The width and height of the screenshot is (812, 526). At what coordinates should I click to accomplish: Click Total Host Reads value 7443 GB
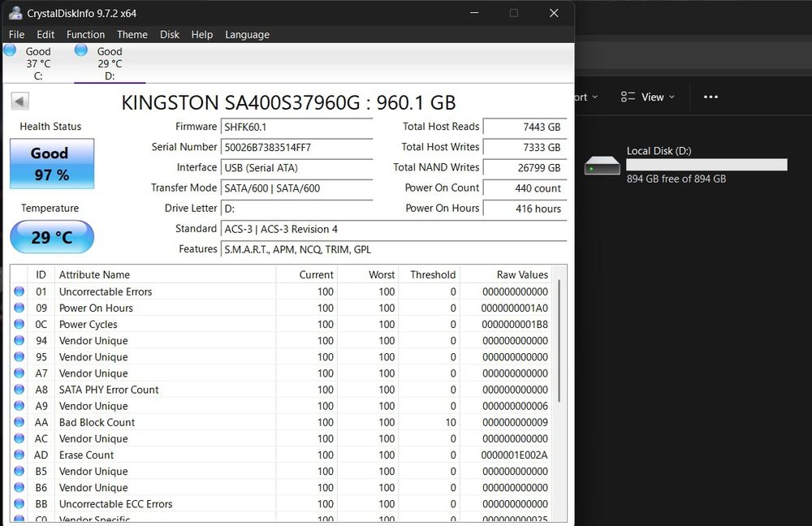click(525, 127)
